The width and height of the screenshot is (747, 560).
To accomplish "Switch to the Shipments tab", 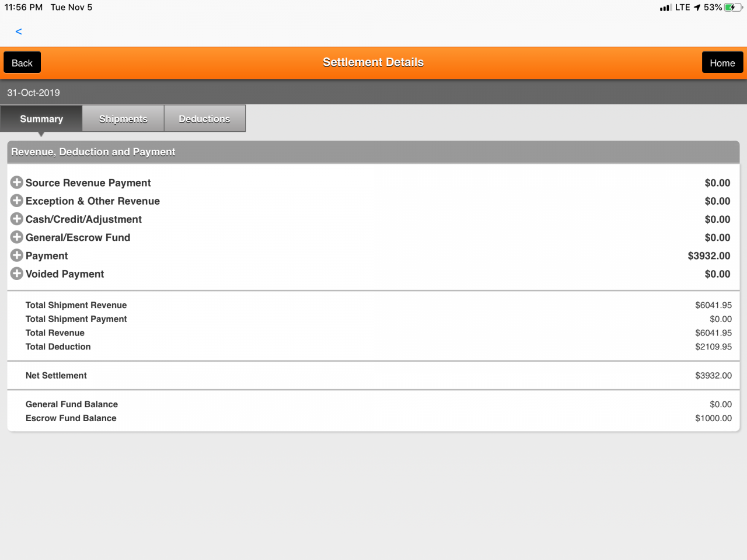I will pyautogui.click(x=123, y=118).
